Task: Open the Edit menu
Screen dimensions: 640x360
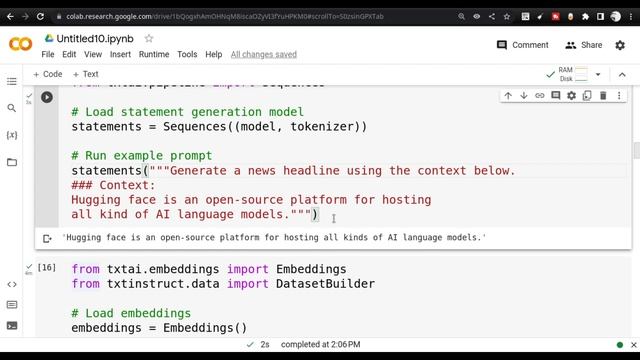Action: [x=69, y=54]
